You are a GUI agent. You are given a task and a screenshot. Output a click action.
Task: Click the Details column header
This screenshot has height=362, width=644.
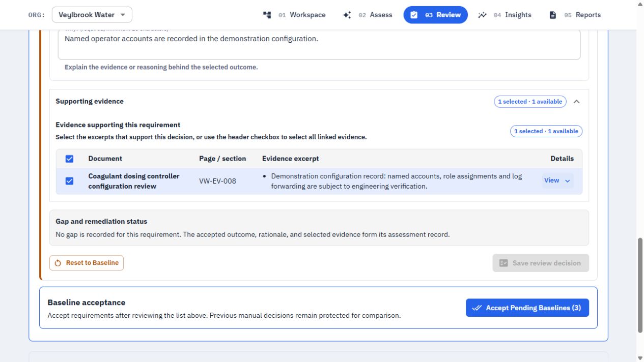pyautogui.click(x=562, y=159)
